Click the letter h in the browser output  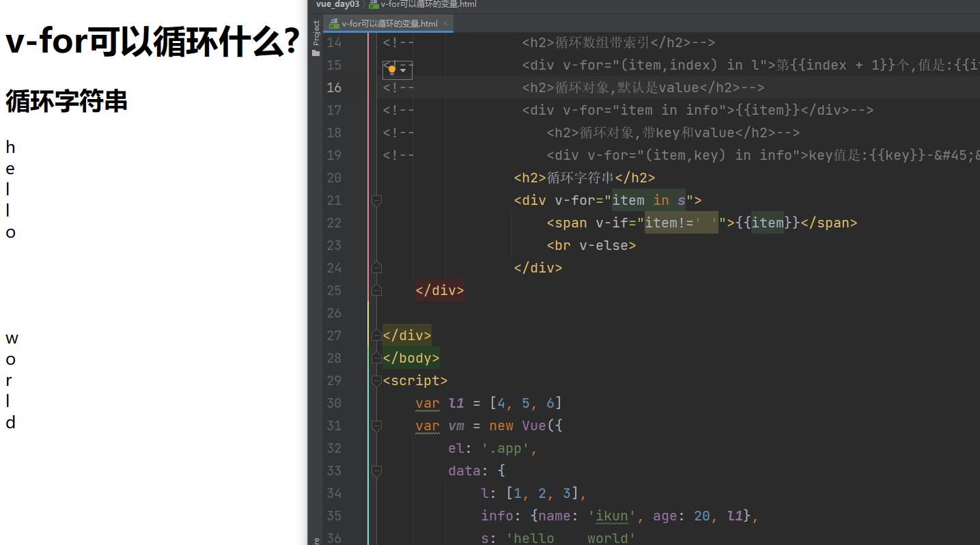(10, 147)
